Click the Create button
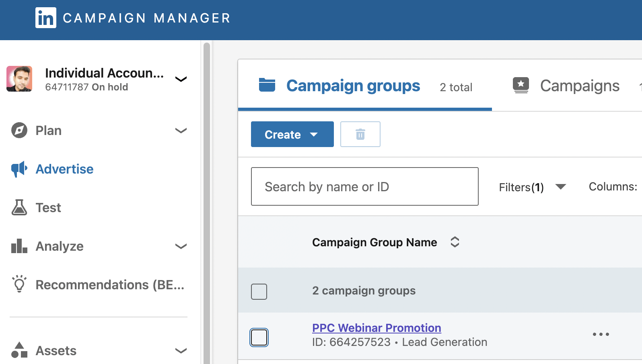Screen dimensions: 642x364 (292, 134)
